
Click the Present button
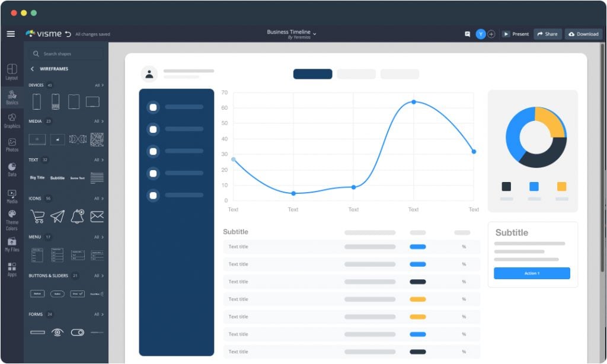(516, 34)
